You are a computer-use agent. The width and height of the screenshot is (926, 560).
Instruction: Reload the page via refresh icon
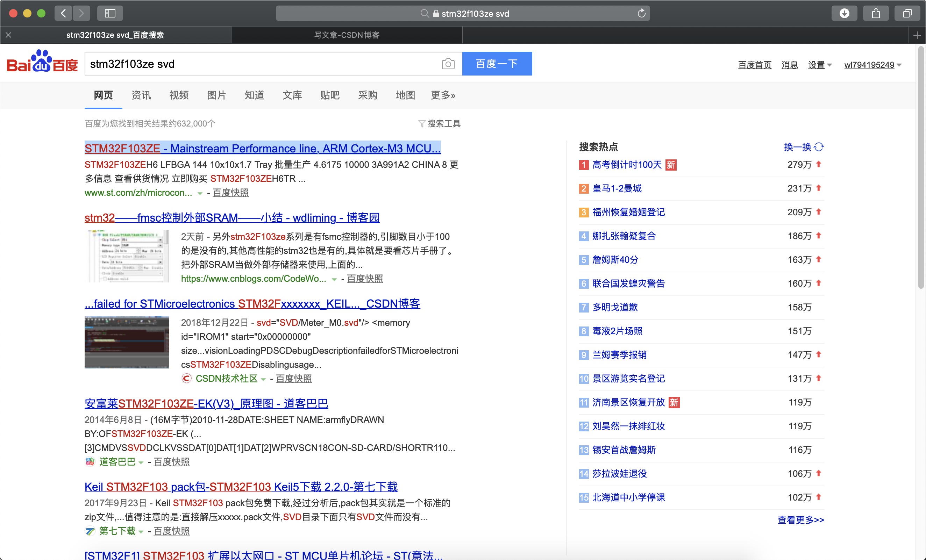641,14
